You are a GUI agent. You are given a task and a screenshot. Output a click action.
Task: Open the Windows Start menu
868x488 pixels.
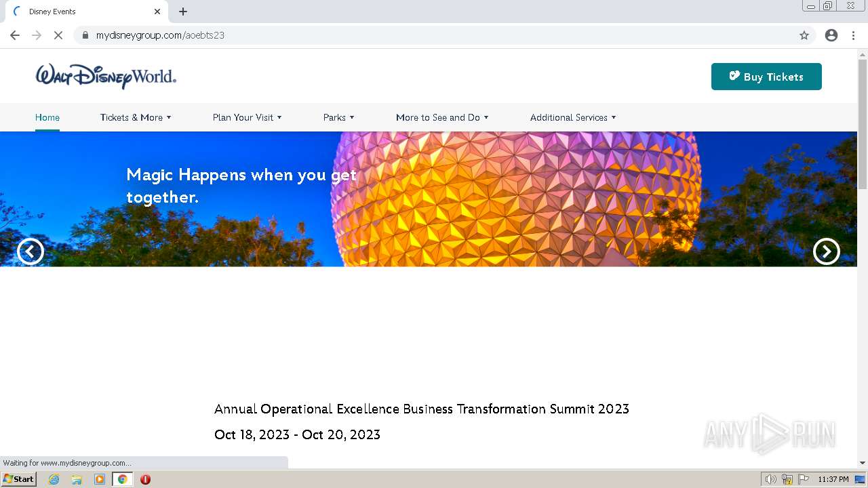(x=19, y=479)
